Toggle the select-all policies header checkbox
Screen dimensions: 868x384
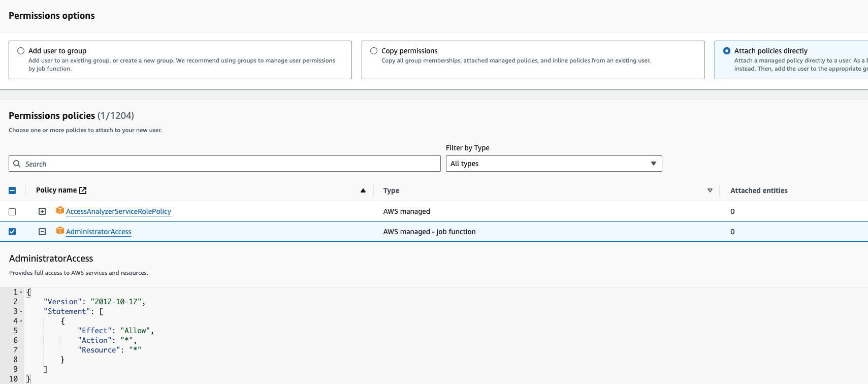coord(12,190)
